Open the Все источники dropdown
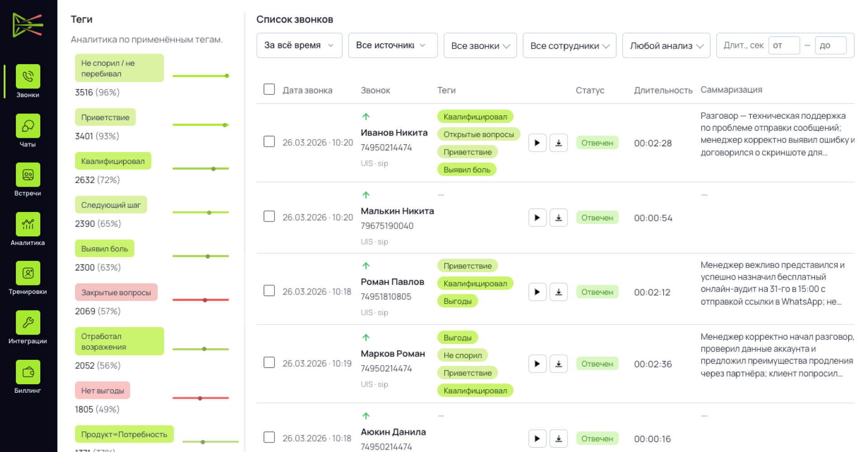 click(x=393, y=45)
